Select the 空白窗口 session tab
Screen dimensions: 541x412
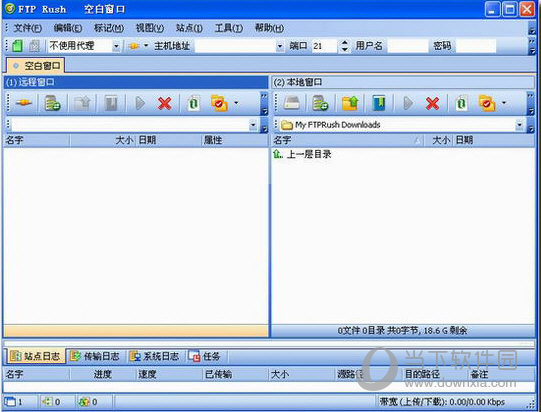point(36,66)
